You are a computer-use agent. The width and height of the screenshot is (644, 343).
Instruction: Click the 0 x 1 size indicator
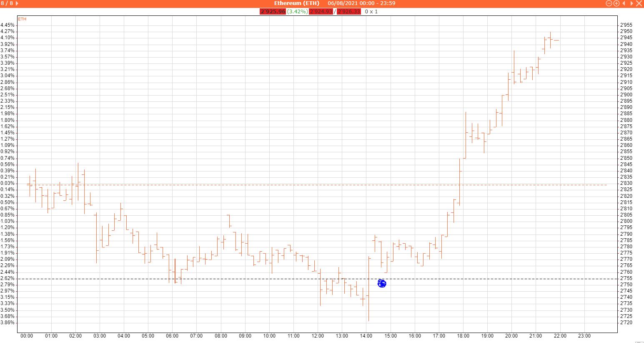[371, 12]
